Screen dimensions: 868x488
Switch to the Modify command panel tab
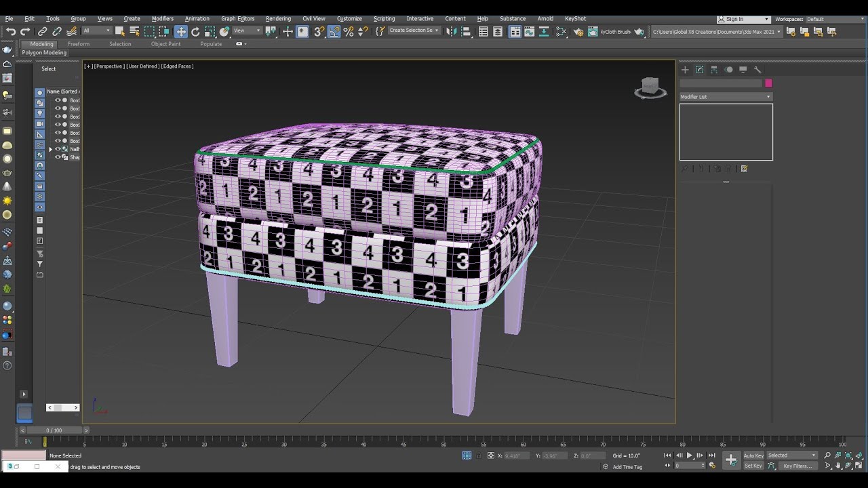[700, 69]
